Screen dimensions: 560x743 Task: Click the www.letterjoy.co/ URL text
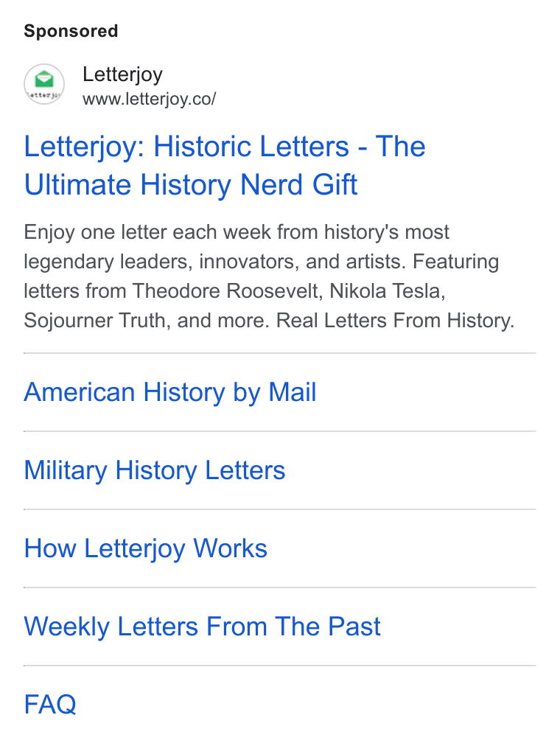coord(150,99)
